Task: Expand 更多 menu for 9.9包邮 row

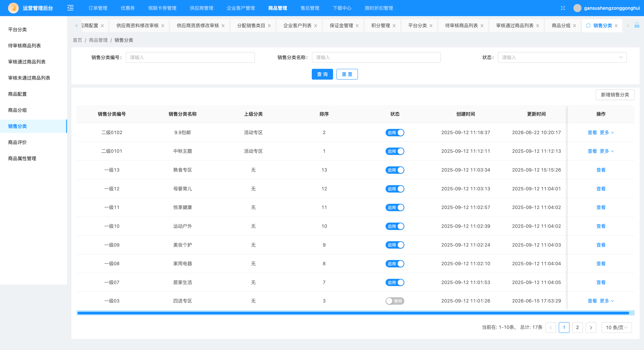Action: point(607,133)
